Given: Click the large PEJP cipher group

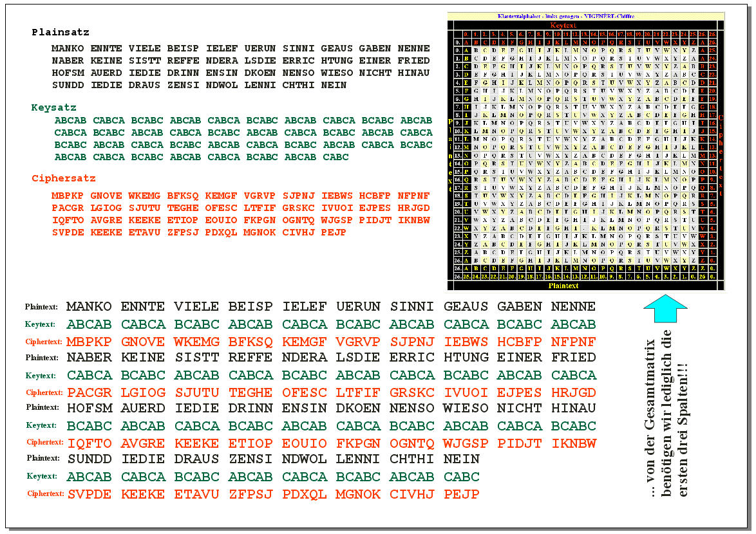Looking at the screenshot, I should point(461,494).
